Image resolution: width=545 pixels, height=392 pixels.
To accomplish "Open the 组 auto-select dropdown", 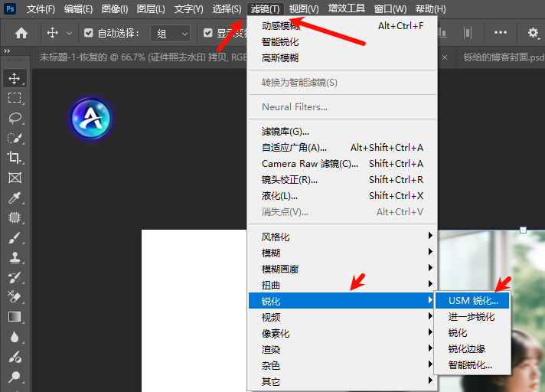I will pyautogui.click(x=170, y=34).
